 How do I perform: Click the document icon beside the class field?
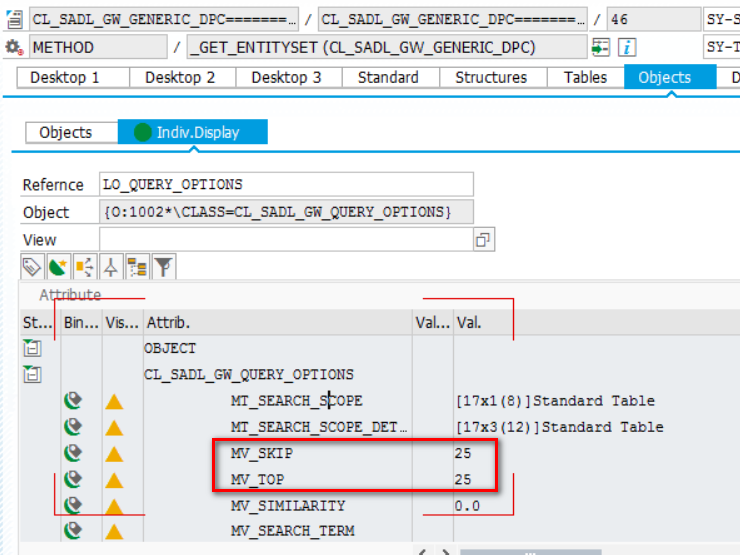[x=15, y=19]
